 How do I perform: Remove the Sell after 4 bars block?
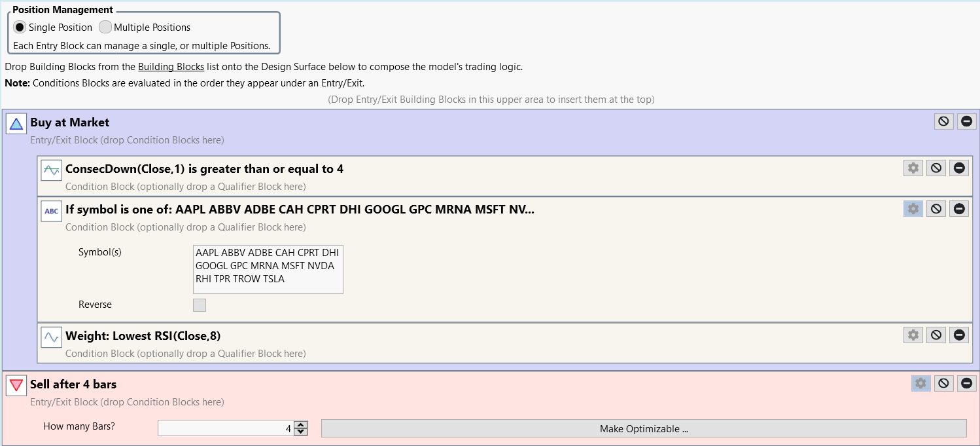tap(966, 383)
